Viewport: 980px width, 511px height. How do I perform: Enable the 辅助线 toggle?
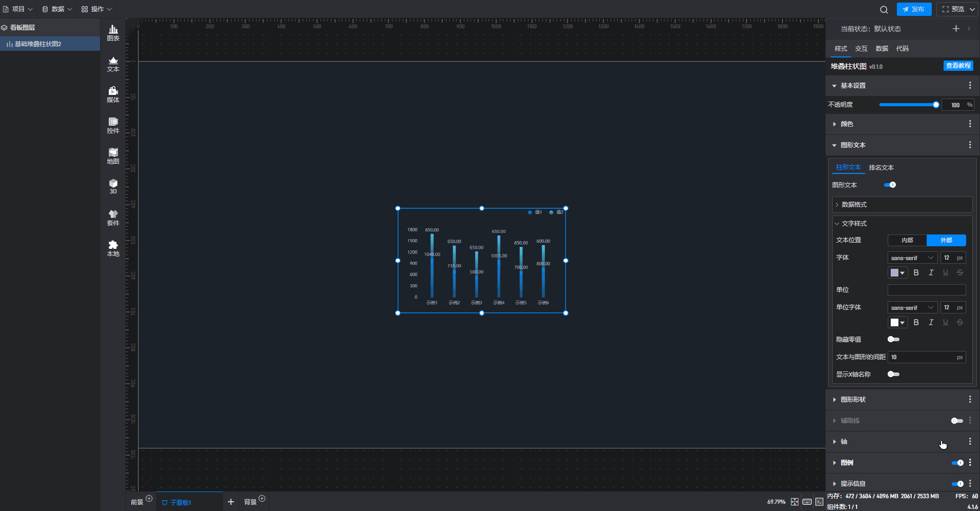pyautogui.click(x=957, y=421)
